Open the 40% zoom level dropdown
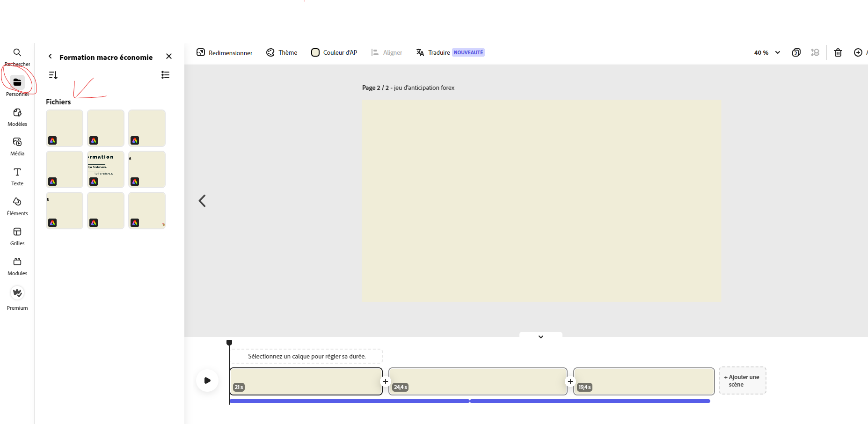The width and height of the screenshot is (868, 424). click(766, 52)
